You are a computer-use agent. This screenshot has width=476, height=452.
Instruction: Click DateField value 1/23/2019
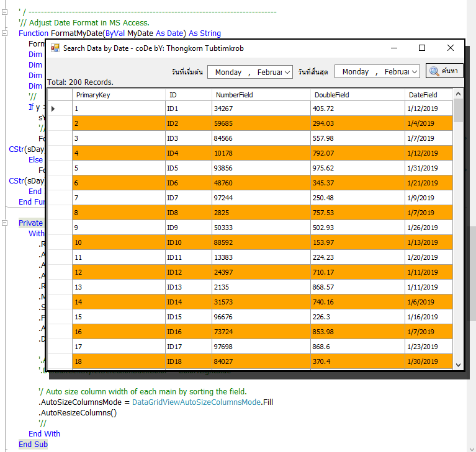(429, 346)
